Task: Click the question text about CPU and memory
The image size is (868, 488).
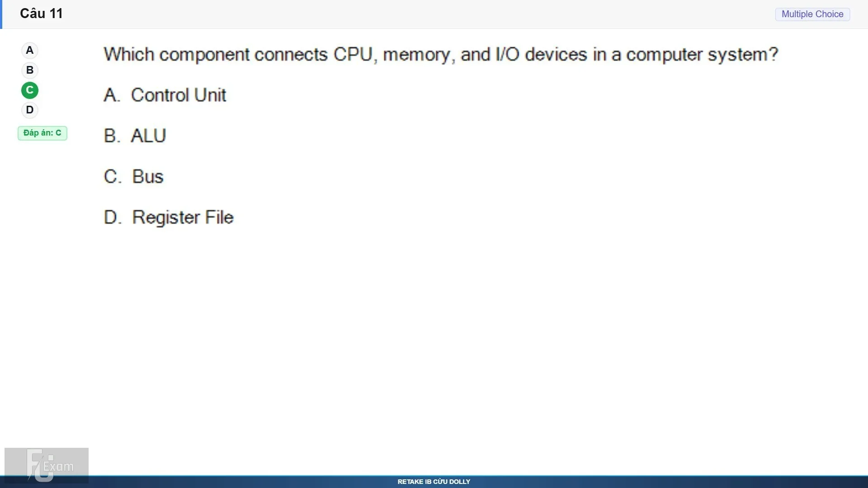Action: coord(441,55)
